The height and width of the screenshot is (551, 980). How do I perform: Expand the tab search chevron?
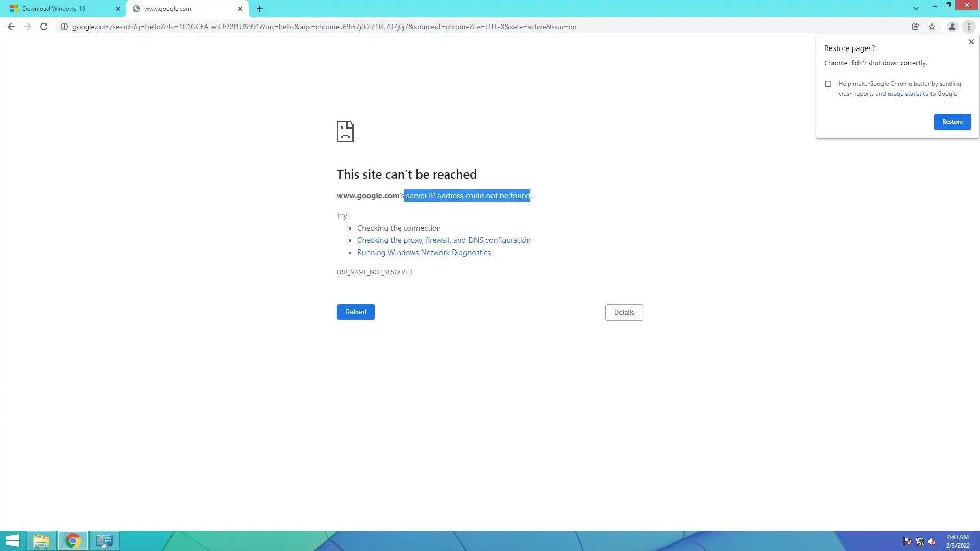point(916,9)
